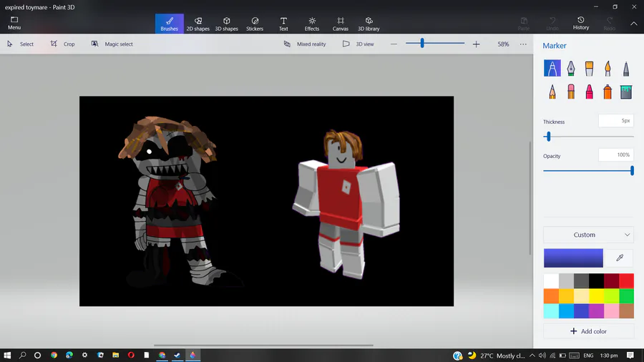Select the Eraser tool
Screen dimensions: 644x362
point(571,92)
